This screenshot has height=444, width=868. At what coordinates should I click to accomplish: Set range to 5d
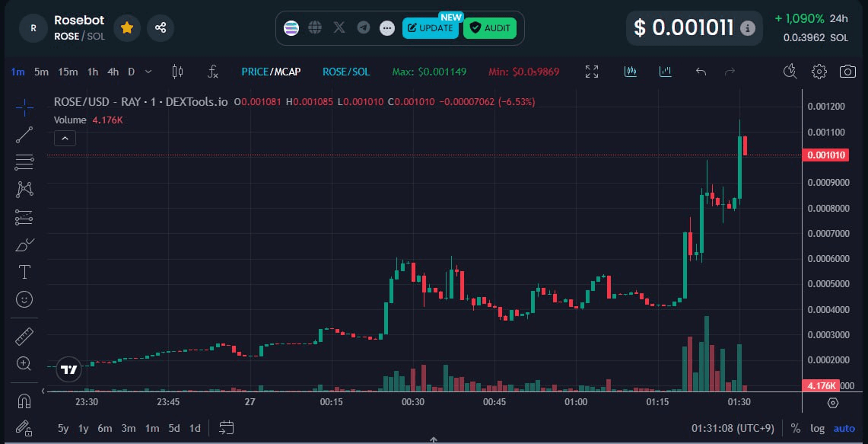174,428
